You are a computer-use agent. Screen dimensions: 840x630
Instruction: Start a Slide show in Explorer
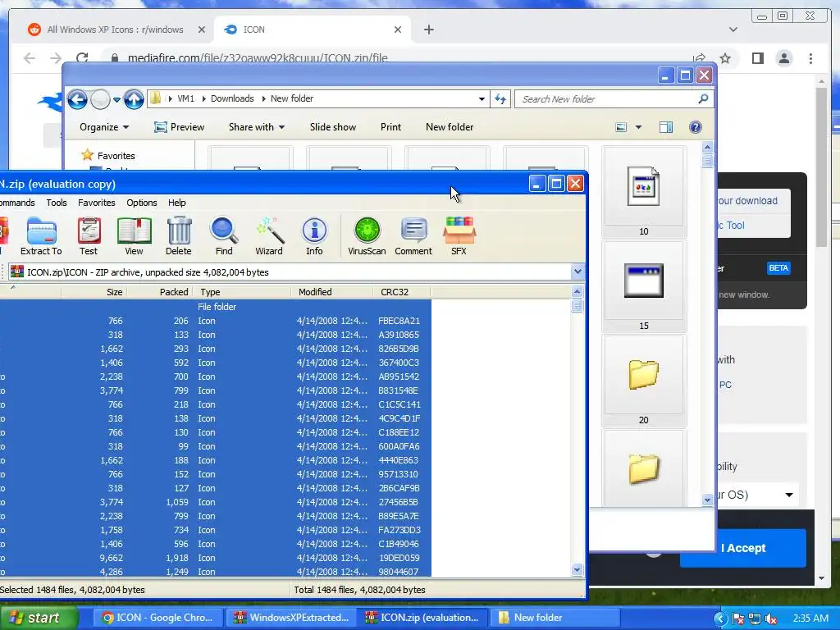333,127
